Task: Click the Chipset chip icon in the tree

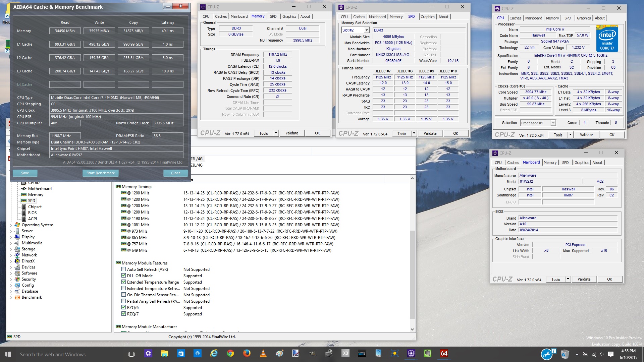Action: pos(24,207)
